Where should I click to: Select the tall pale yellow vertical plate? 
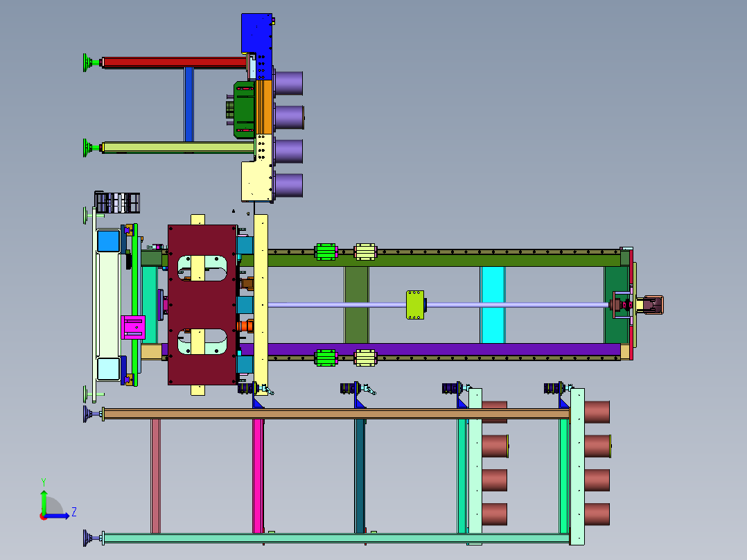tap(261, 304)
